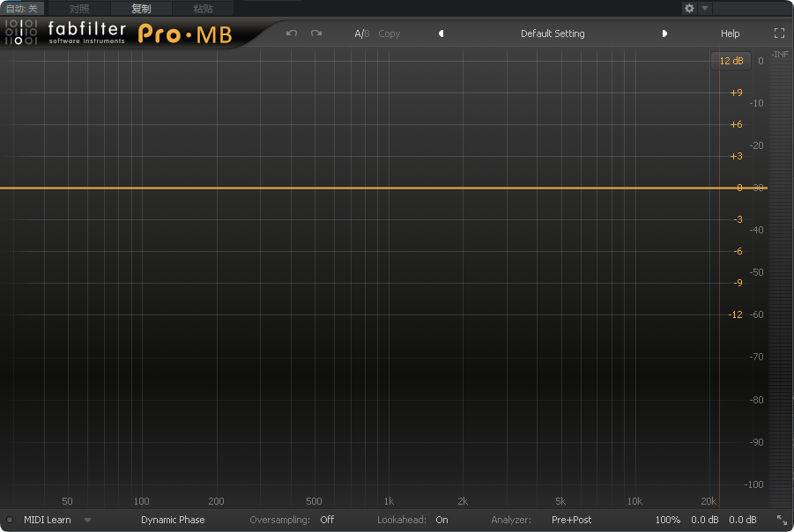Viewport: 794px width, 532px height.
Task: Go to the previous preset with the left arrow
Action: [x=441, y=33]
